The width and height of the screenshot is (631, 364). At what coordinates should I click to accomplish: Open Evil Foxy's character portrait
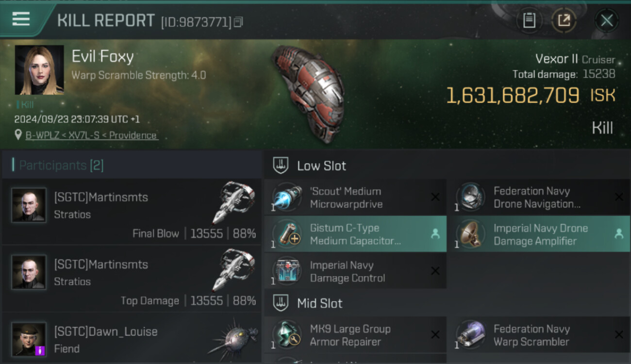point(39,70)
